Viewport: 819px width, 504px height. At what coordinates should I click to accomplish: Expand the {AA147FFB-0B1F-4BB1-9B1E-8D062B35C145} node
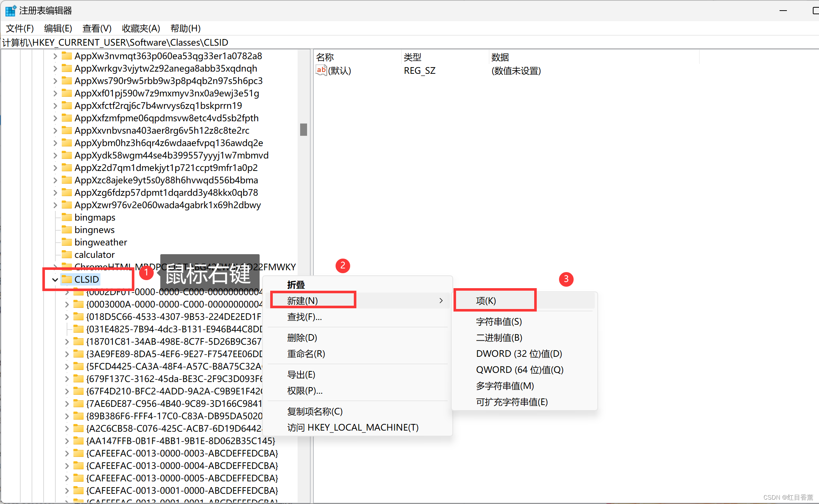tap(67, 441)
